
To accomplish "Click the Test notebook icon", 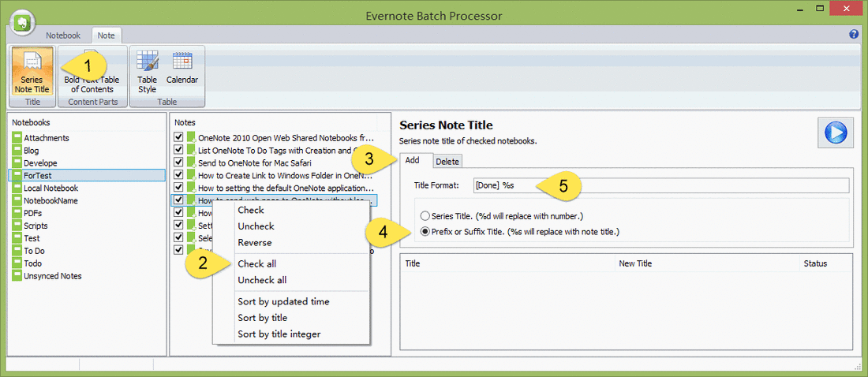I will (x=17, y=238).
